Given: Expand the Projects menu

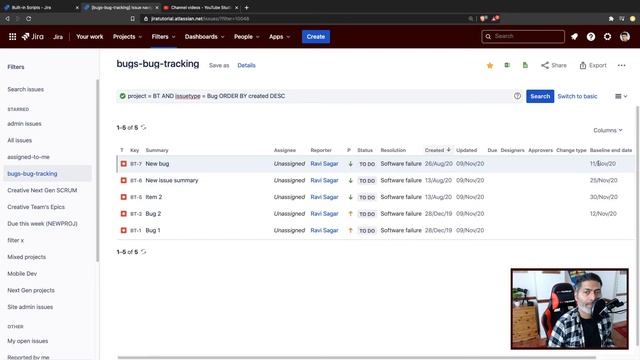Looking at the screenshot, I should (x=127, y=37).
